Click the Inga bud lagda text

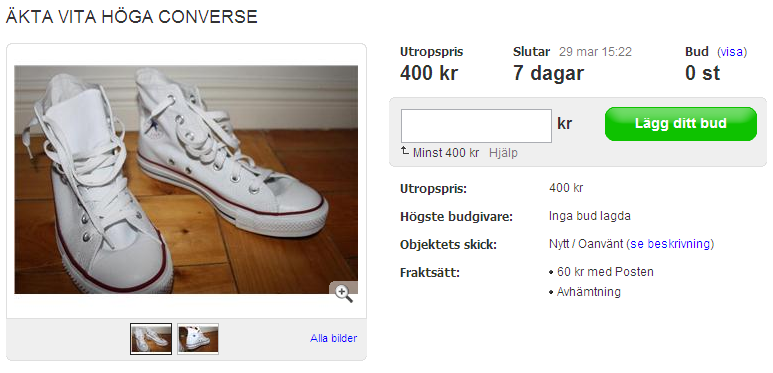tap(590, 216)
